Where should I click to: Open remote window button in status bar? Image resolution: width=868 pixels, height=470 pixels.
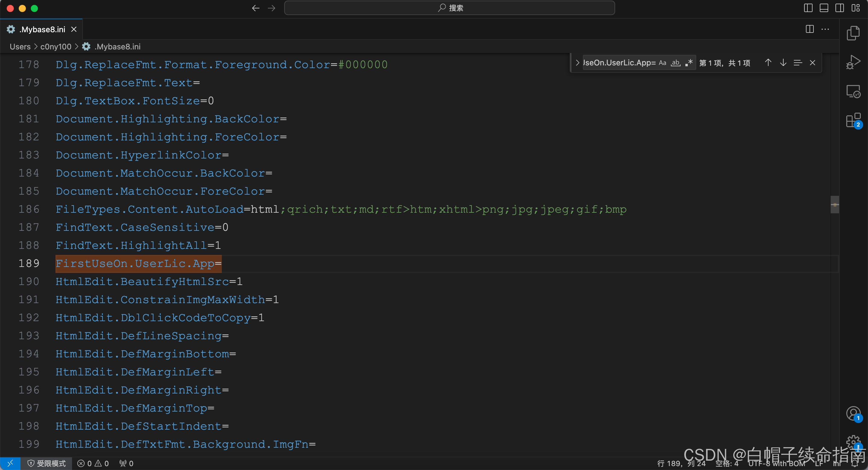click(x=10, y=463)
